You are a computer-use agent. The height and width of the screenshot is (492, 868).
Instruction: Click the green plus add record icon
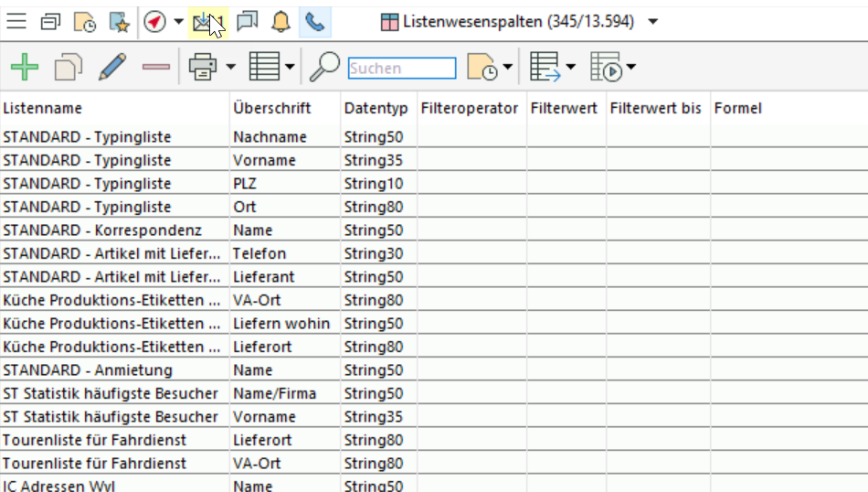click(x=25, y=67)
